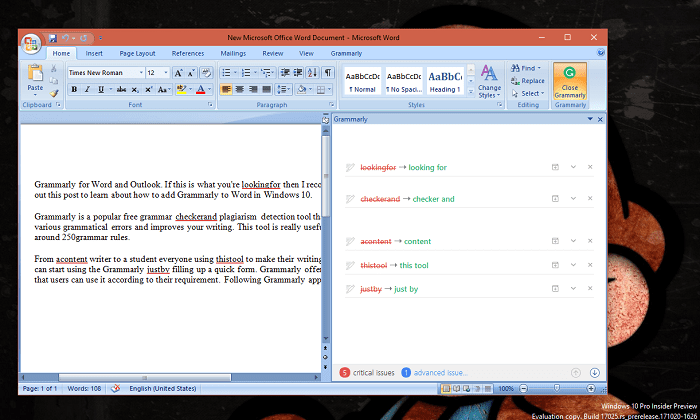The height and width of the screenshot is (420, 700).
Task: Save the document from Quick Access toolbar
Action: tap(53, 38)
